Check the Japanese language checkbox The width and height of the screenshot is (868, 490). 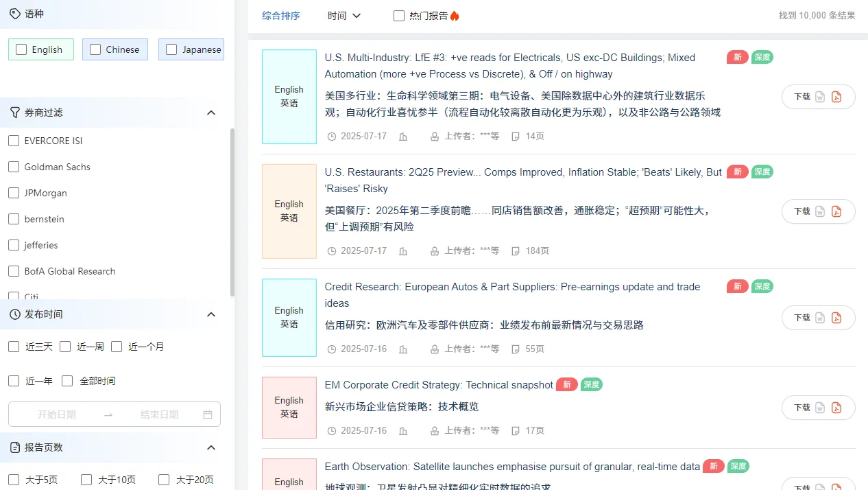[x=171, y=49]
